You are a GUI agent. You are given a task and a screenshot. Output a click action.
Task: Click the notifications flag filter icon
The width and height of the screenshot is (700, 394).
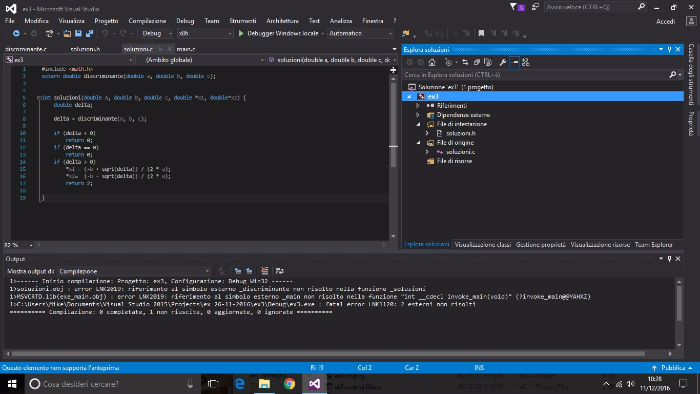click(517, 7)
